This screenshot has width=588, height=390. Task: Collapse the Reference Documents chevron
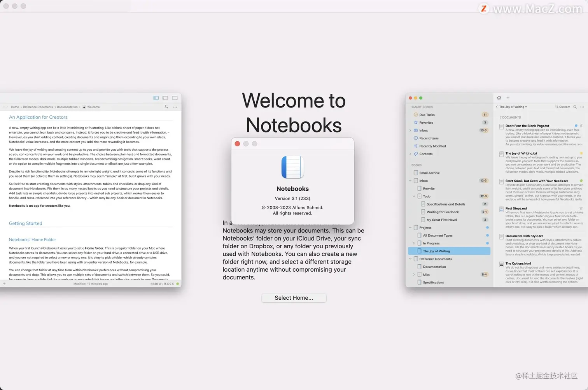(x=410, y=259)
